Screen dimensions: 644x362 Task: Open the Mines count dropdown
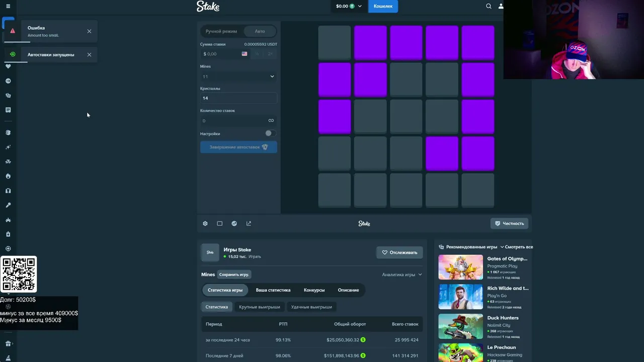(238, 76)
